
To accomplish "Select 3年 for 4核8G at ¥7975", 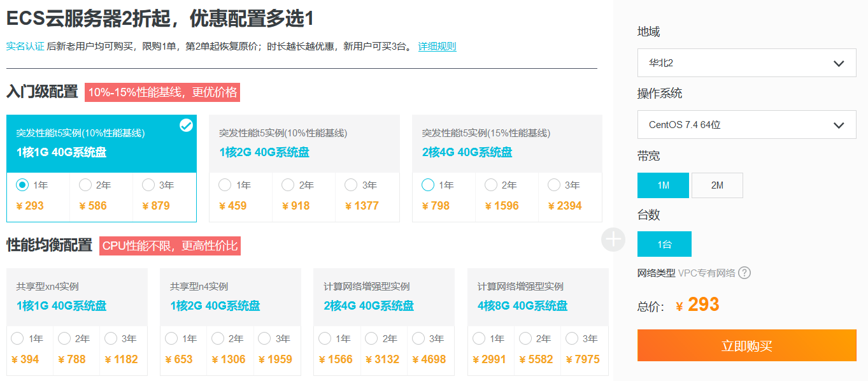I will [x=573, y=338].
